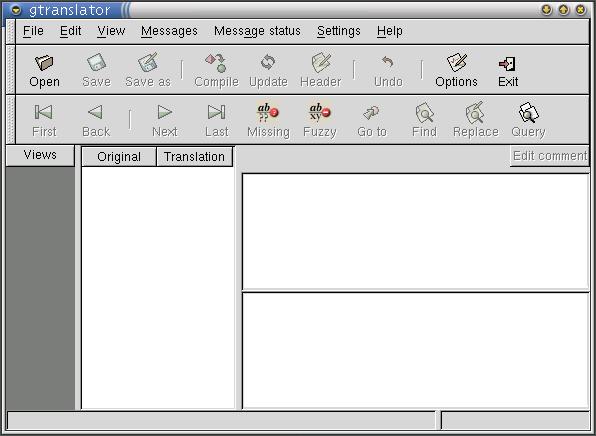Click inside the lower translation text box
This screenshot has height=436, width=596.
pyautogui.click(x=416, y=351)
